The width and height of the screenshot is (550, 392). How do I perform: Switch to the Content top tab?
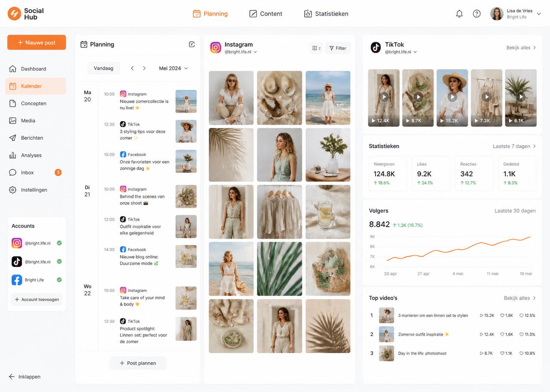point(266,14)
